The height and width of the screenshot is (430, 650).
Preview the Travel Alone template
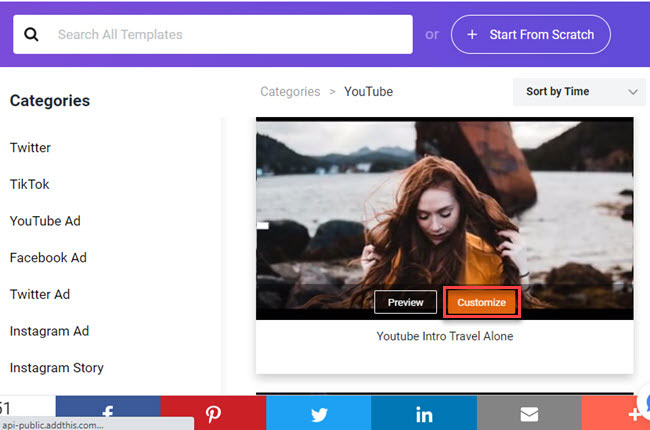(405, 302)
